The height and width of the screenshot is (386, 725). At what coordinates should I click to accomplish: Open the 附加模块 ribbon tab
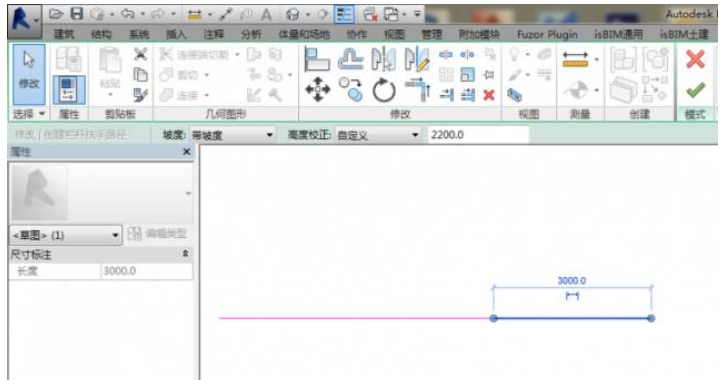[x=479, y=34]
